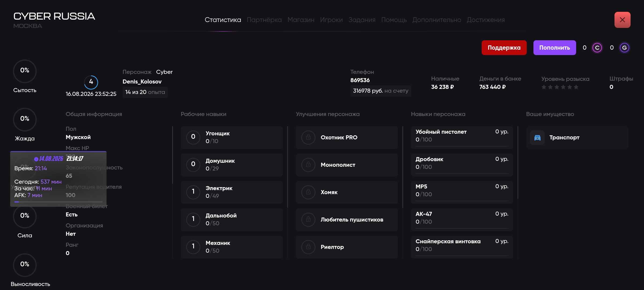Viewport: 644px width, 290px height.
Task: Open the Помощь tab
Action: click(394, 20)
